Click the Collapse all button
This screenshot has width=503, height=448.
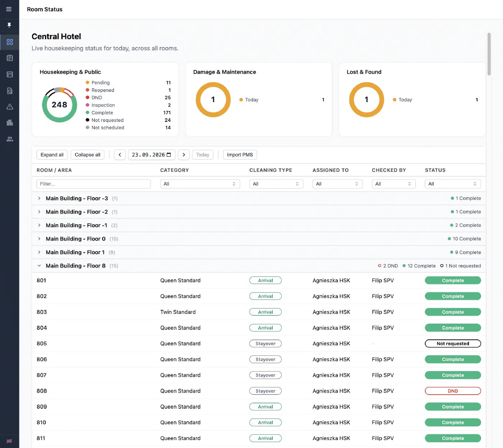pyautogui.click(x=88, y=155)
